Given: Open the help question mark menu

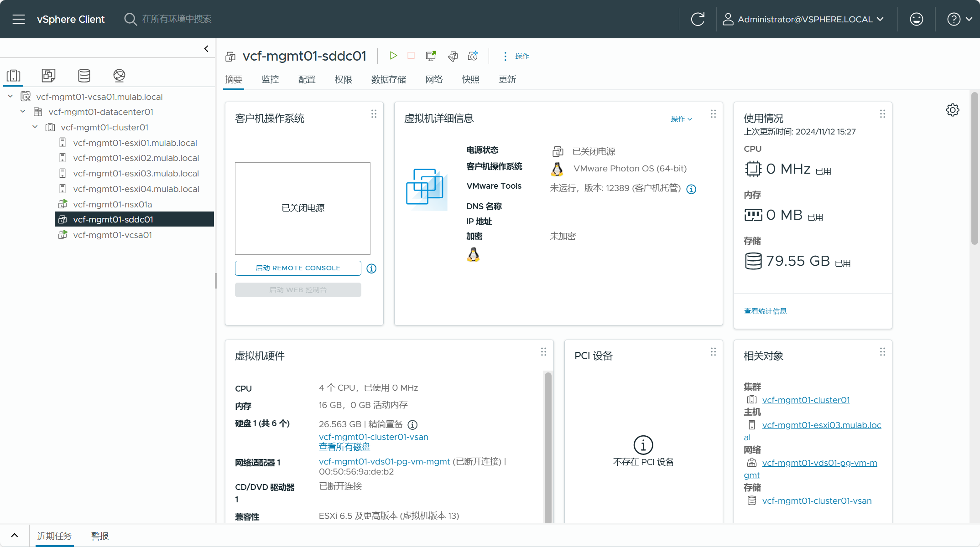Looking at the screenshot, I should coord(959,19).
